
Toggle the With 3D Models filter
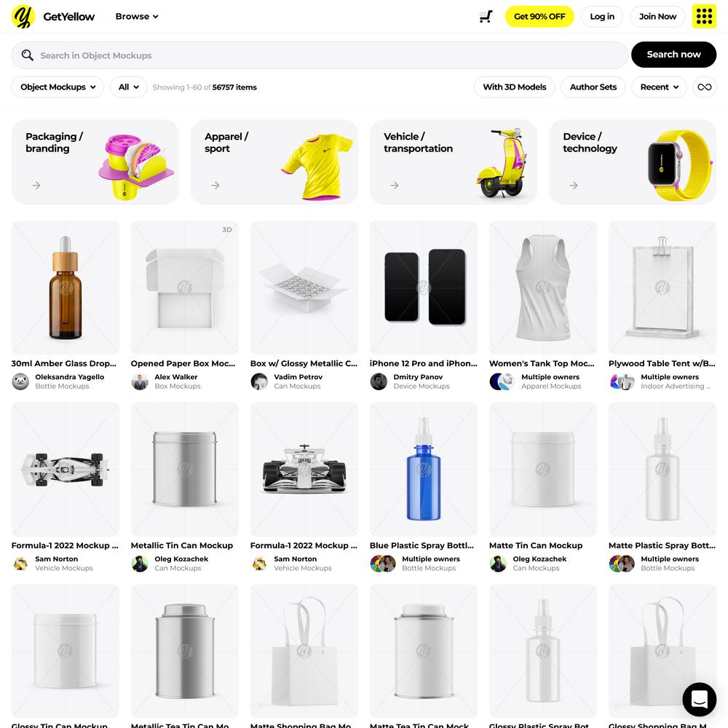[x=515, y=87]
